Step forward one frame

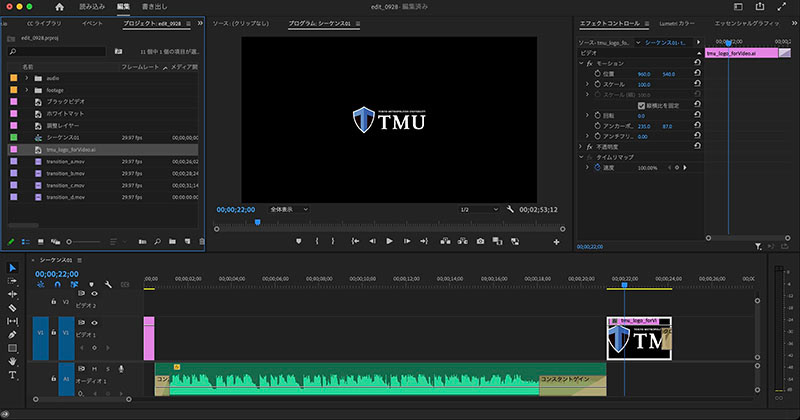(407, 241)
